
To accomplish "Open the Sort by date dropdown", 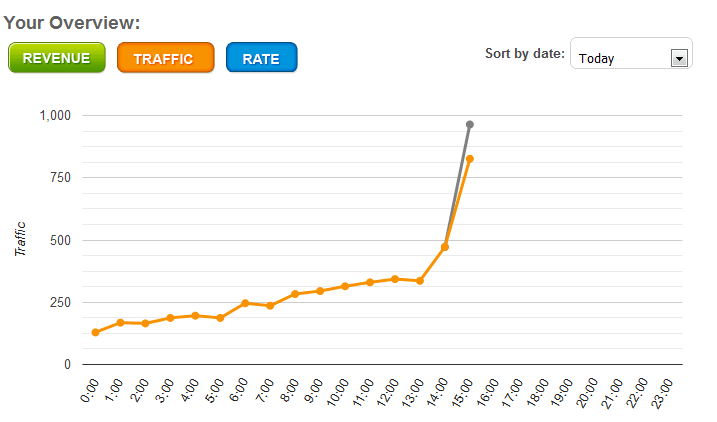I will click(x=630, y=58).
